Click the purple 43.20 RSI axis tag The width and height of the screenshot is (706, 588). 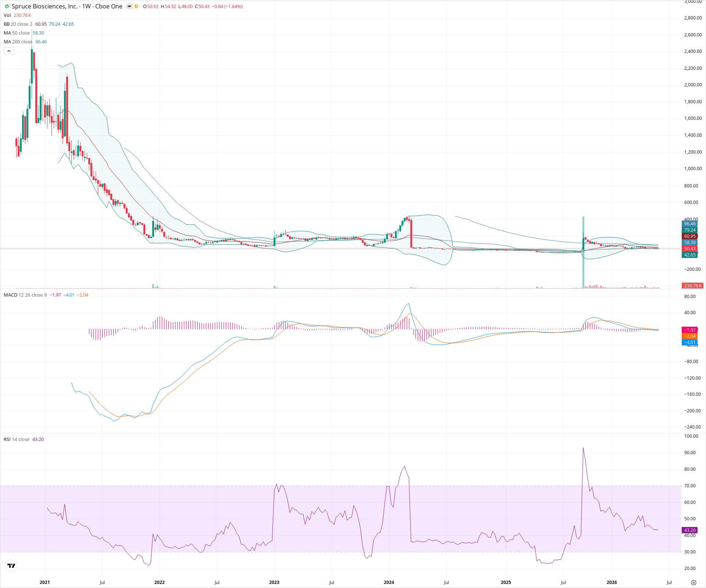690,530
